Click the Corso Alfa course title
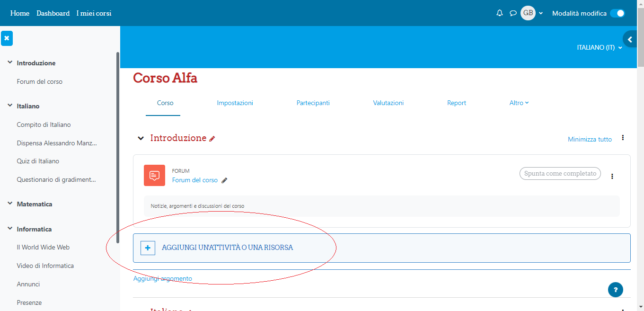Image resolution: width=644 pixels, height=311 pixels. pos(165,78)
